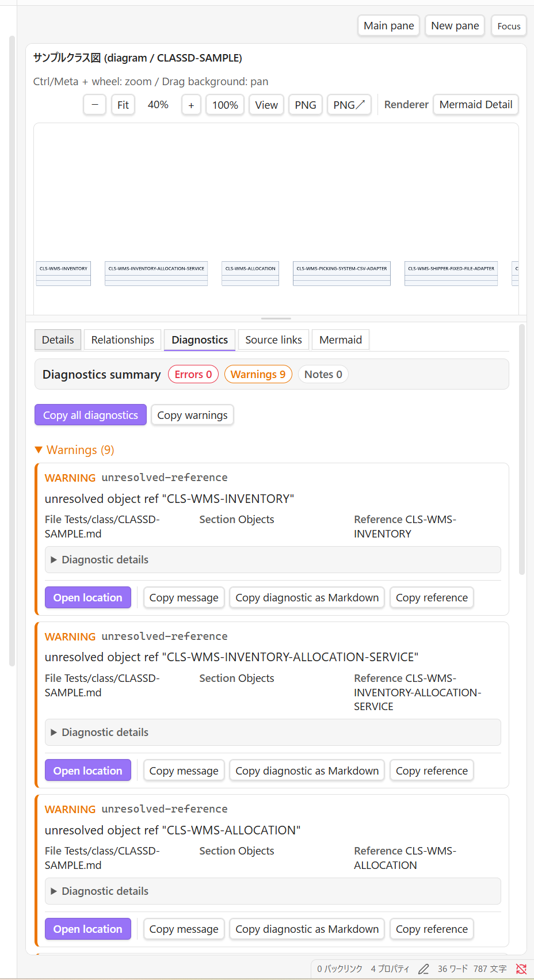This screenshot has height=980, width=534.
Task: Click the red sync-off icon in status bar
Action: [521, 969]
